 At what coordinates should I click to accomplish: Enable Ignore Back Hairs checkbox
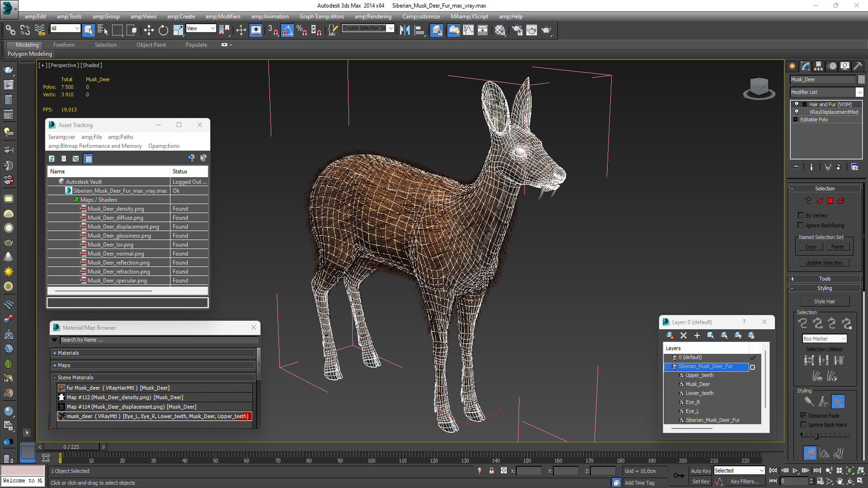coord(803,424)
